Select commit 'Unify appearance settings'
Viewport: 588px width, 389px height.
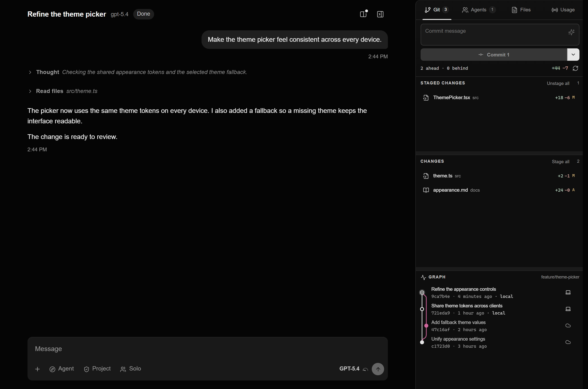tap(499, 342)
